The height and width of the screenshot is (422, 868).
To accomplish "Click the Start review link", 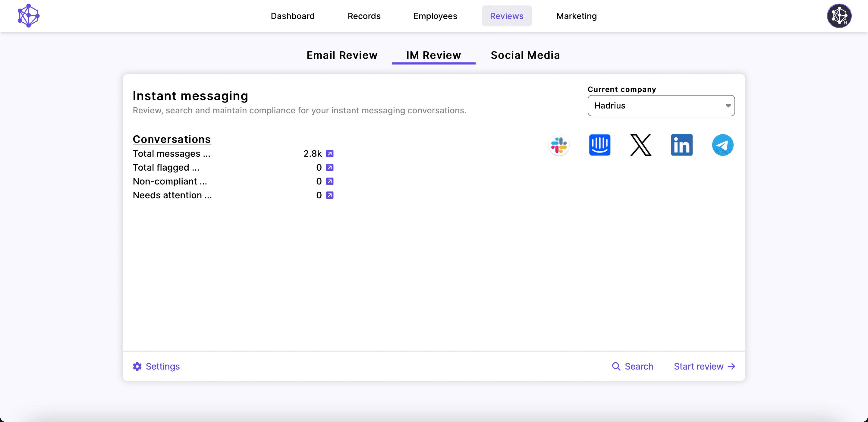I will click(x=698, y=366).
